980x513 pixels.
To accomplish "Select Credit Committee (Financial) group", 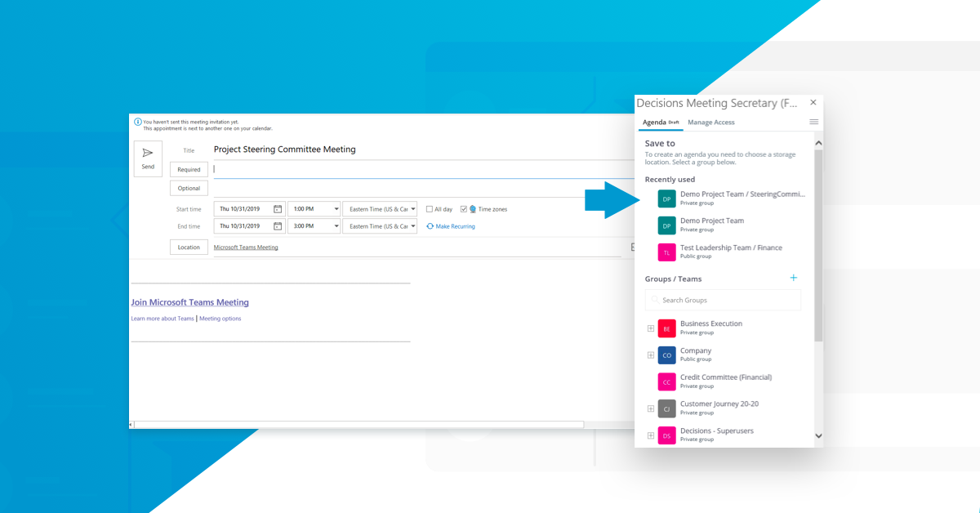I will pos(726,381).
